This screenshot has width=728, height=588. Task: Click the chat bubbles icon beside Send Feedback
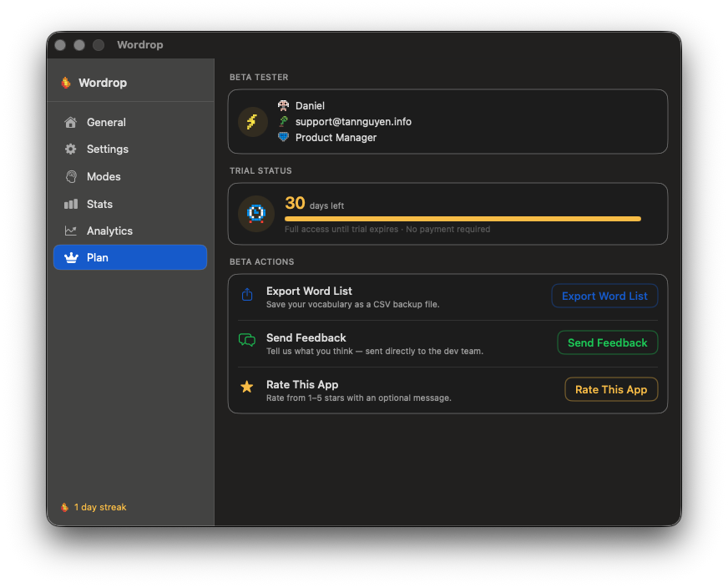[x=247, y=340]
